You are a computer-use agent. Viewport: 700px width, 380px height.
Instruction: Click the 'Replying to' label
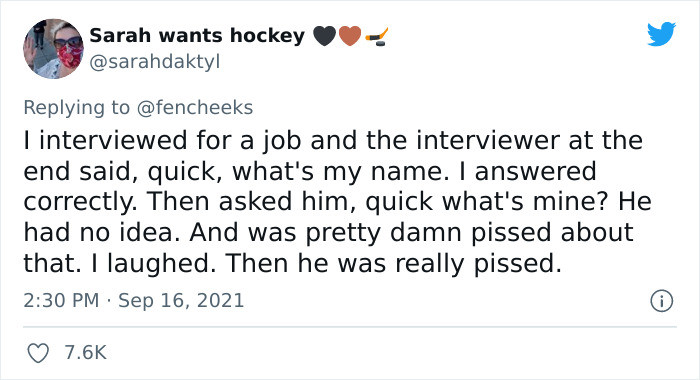click(x=76, y=108)
